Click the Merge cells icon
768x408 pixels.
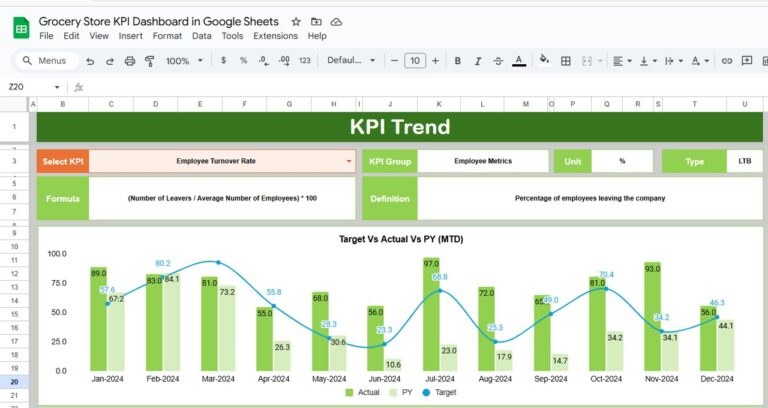click(x=587, y=61)
